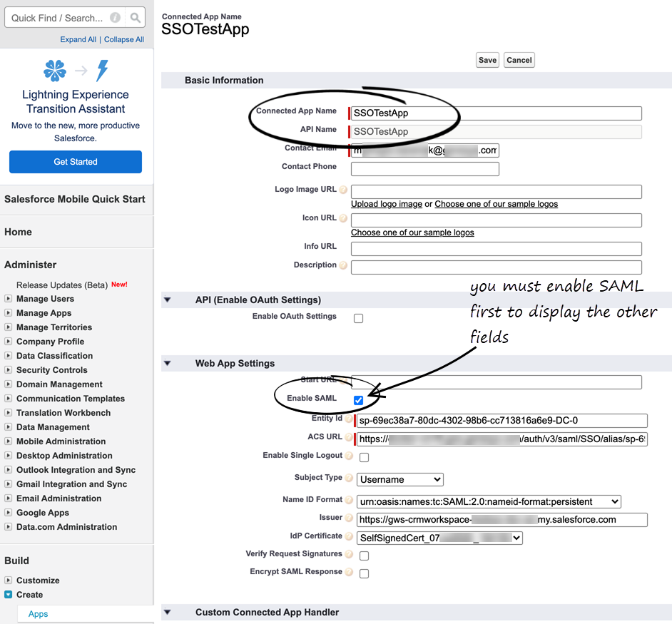Image resolution: width=672 pixels, height=624 pixels.
Task: Click the help icon beside Subject Type
Action: click(x=350, y=478)
